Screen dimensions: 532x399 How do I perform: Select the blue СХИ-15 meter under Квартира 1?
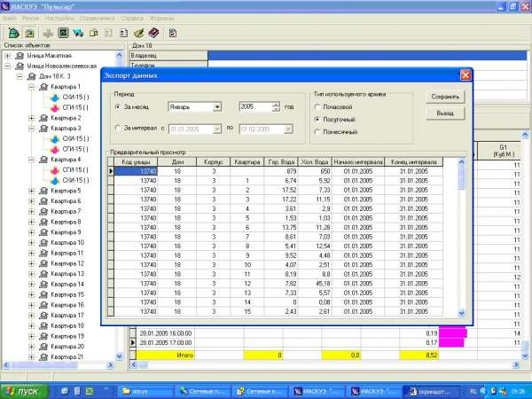69,97
